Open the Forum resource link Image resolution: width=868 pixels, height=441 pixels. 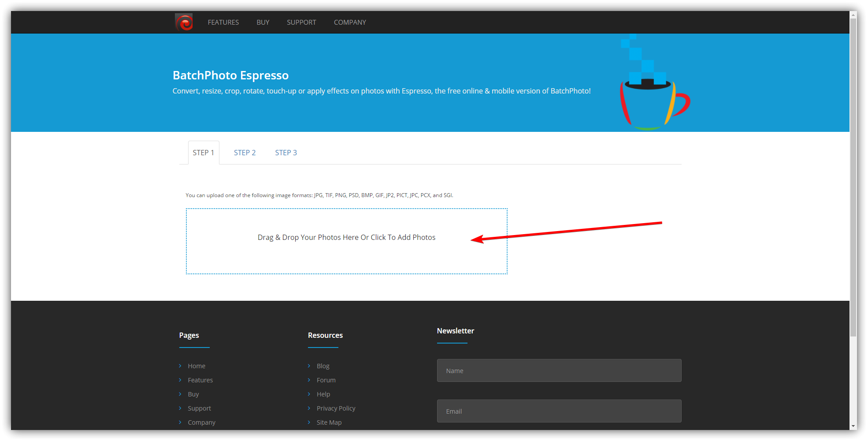(x=326, y=380)
